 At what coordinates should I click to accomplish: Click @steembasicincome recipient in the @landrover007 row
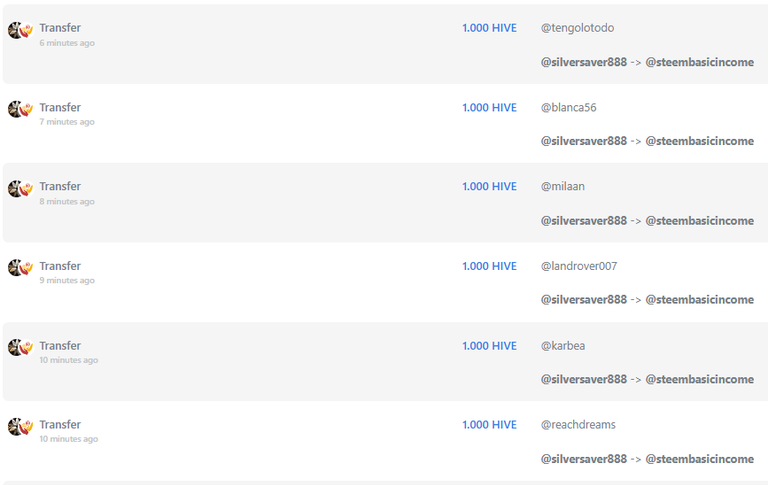pos(699,300)
